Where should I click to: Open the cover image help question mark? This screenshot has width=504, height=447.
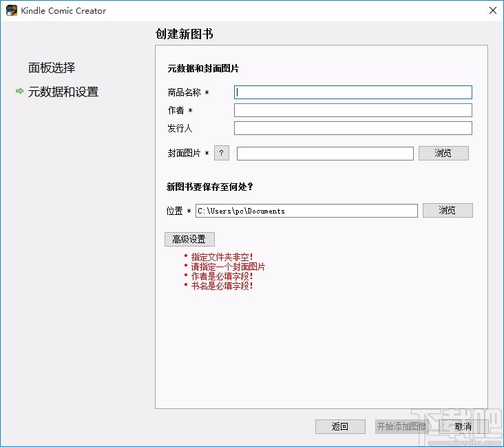coord(222,153)
